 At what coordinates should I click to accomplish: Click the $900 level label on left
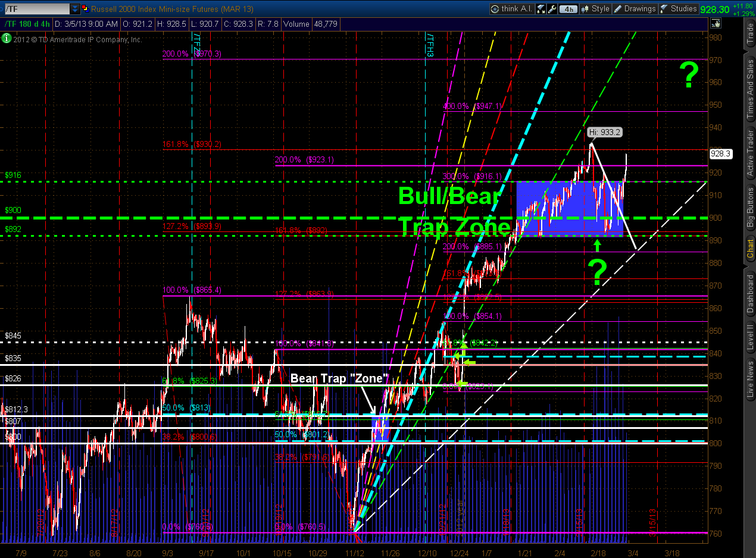coord(13,210)
